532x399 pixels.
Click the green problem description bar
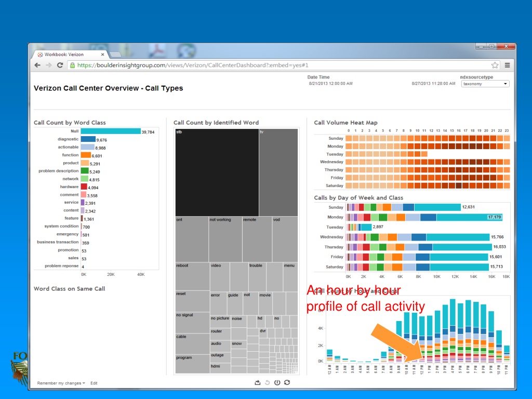85,171
